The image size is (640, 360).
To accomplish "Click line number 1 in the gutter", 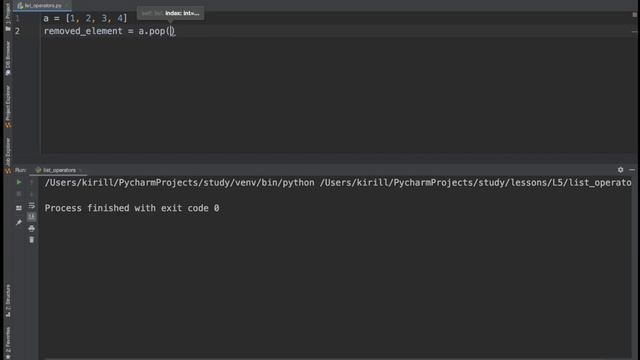I will click(17, 18).
